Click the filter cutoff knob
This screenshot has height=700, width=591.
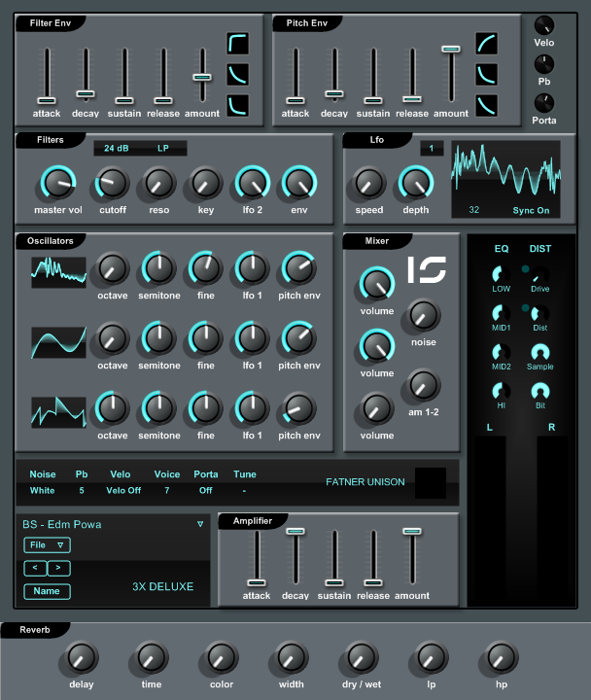[112, 183]
